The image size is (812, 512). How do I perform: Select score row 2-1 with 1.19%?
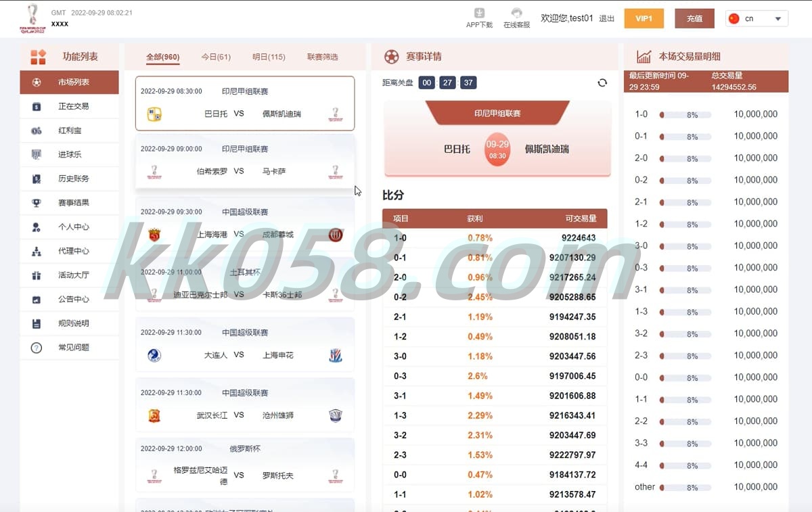tap(495, 317)
